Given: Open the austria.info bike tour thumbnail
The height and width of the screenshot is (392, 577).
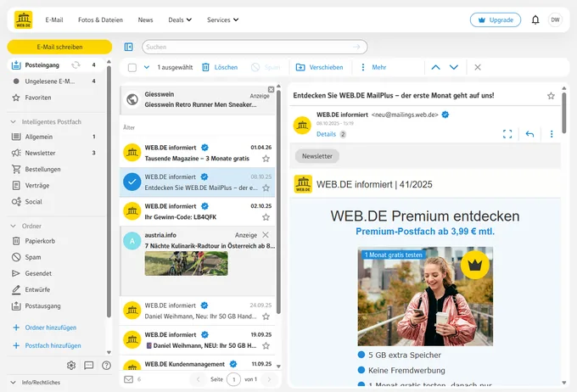Looking at the screenshot, I should pos(186,264).
